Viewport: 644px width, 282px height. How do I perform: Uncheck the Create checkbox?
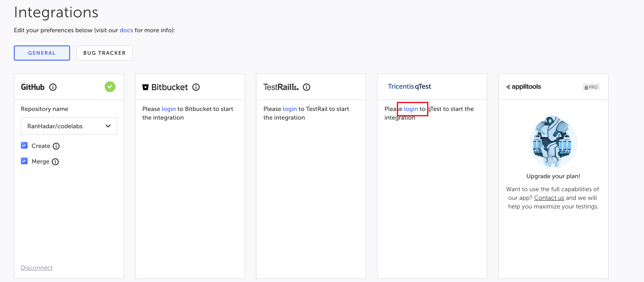click(24, 146)
